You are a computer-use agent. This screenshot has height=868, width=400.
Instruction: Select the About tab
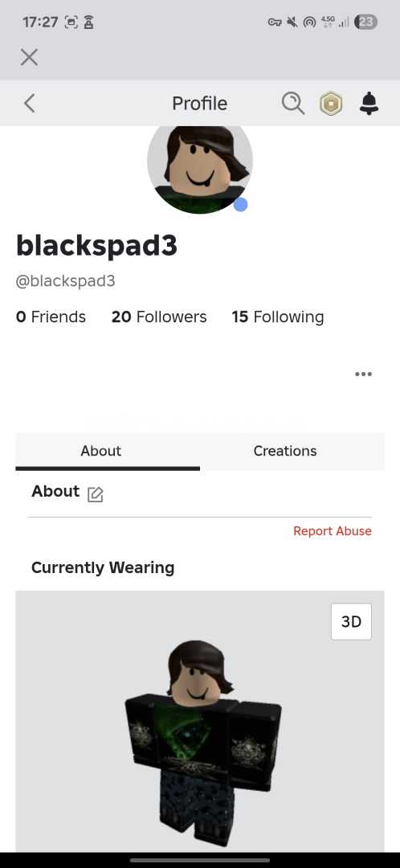click(100, 451)
